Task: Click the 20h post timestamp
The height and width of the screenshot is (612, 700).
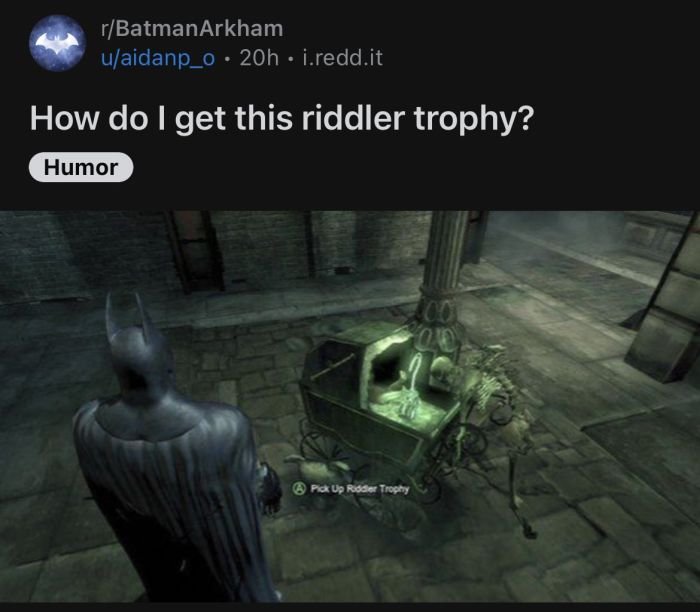Action: [259, 58]
